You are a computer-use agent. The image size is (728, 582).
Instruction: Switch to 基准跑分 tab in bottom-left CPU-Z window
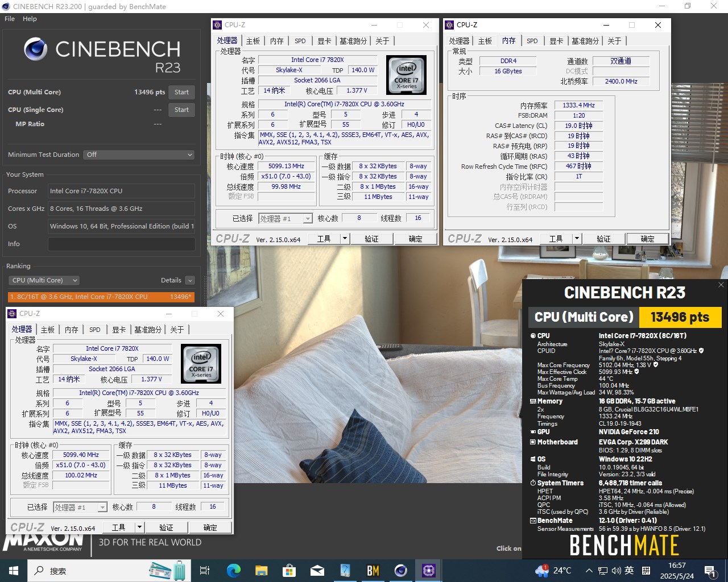148,330
